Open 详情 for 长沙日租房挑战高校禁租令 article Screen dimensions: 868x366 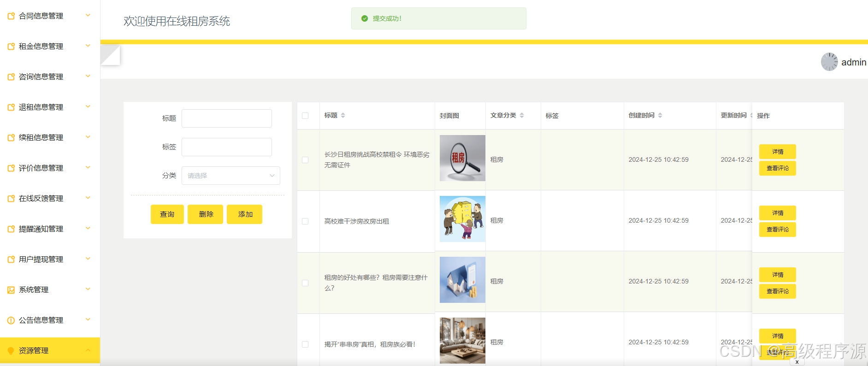(x=778, y=152)
